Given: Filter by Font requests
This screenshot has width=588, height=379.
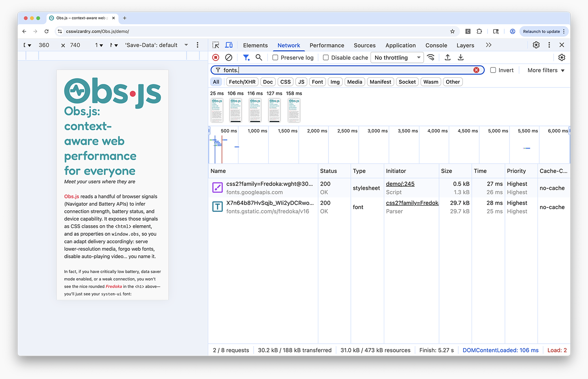Looking at the screenshot, I should (x=318, y=82).
